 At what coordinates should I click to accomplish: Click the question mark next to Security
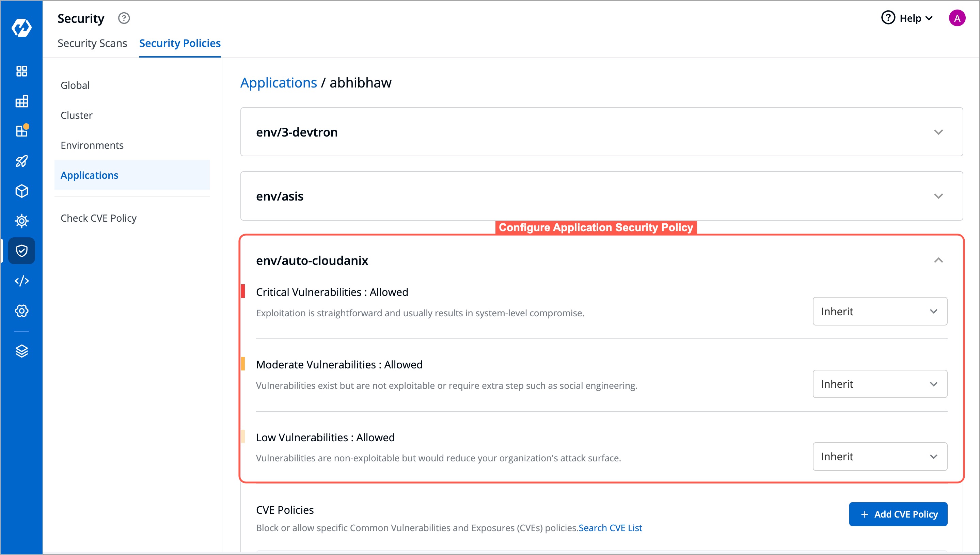(x=124, y=18)
